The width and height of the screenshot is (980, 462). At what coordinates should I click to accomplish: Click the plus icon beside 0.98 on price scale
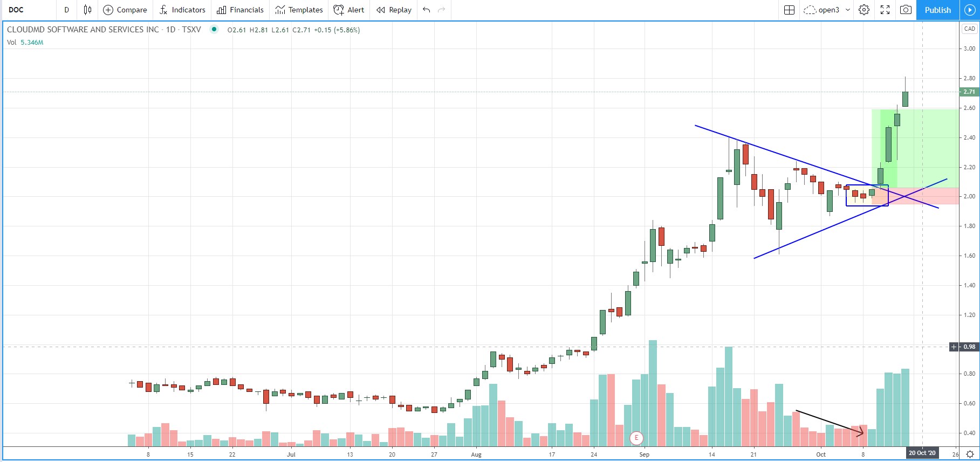click(954, 347)
